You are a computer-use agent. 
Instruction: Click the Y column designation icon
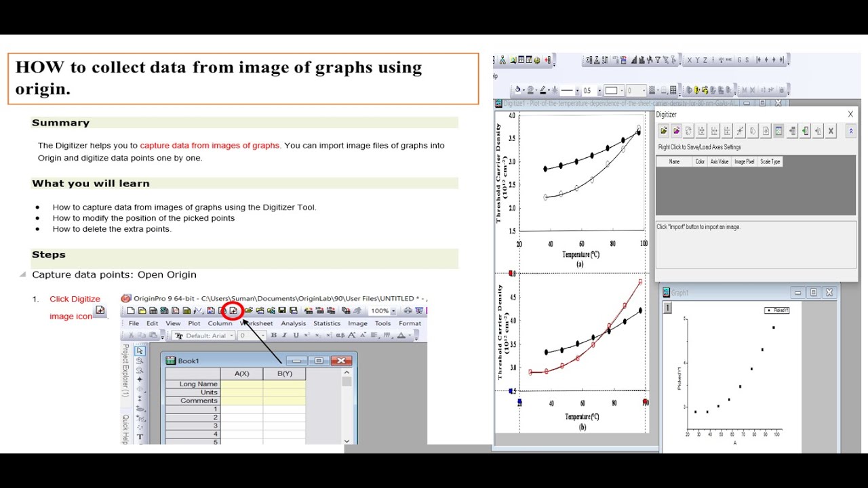pos(697,60)
